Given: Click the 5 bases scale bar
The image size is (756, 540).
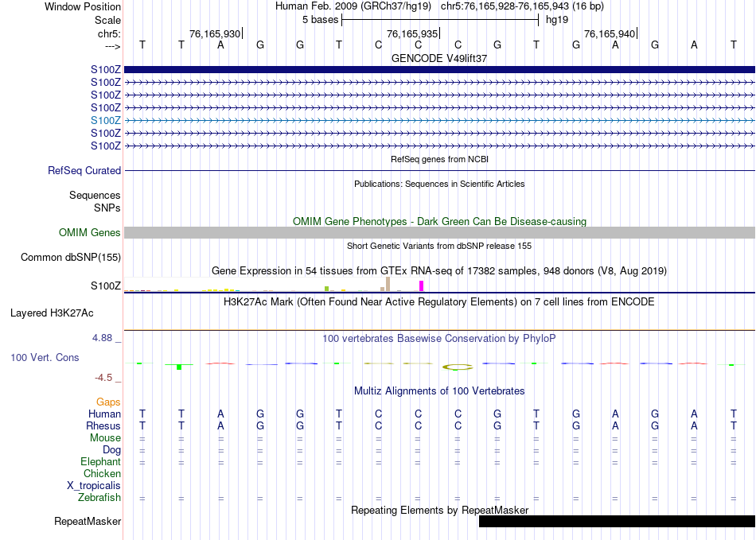Looking at the screenshot, I should click(440, 20).
